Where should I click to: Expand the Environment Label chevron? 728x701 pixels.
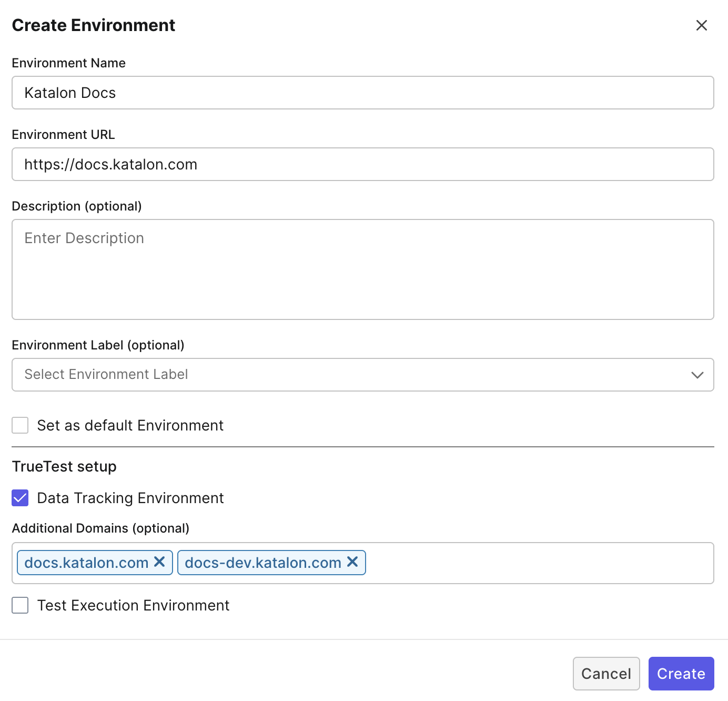click(697, 375)
